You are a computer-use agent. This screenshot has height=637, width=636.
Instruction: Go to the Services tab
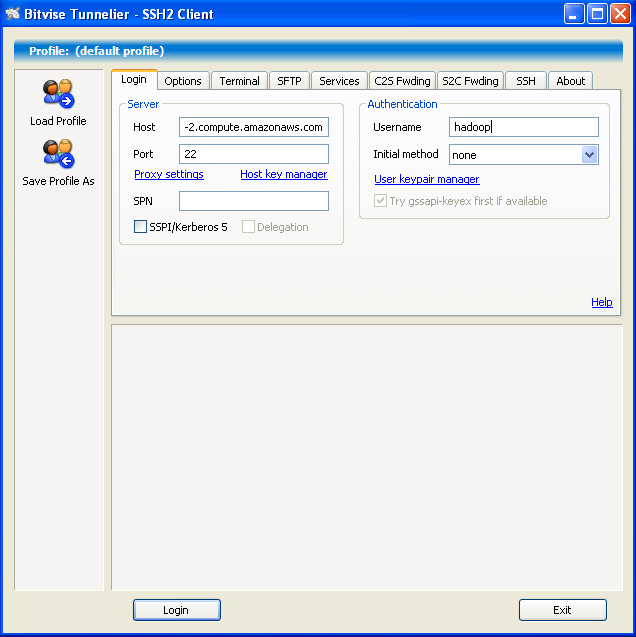coord(339,81)
